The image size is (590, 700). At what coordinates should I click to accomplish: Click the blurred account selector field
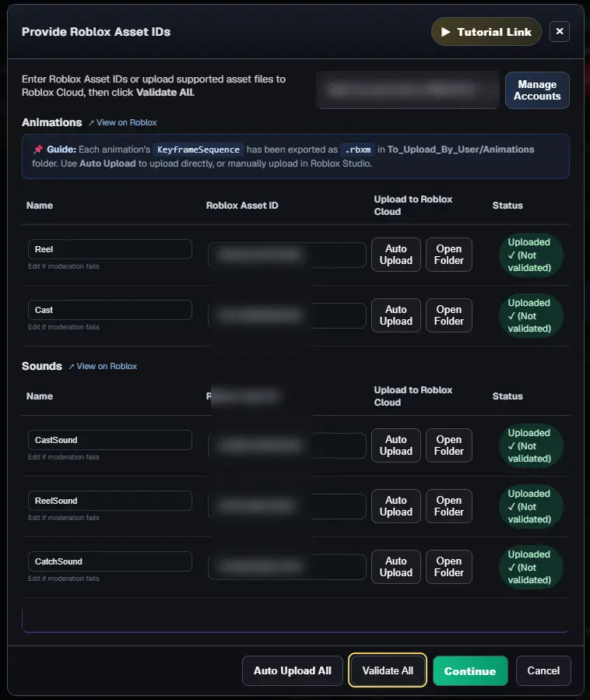[407, 90]
